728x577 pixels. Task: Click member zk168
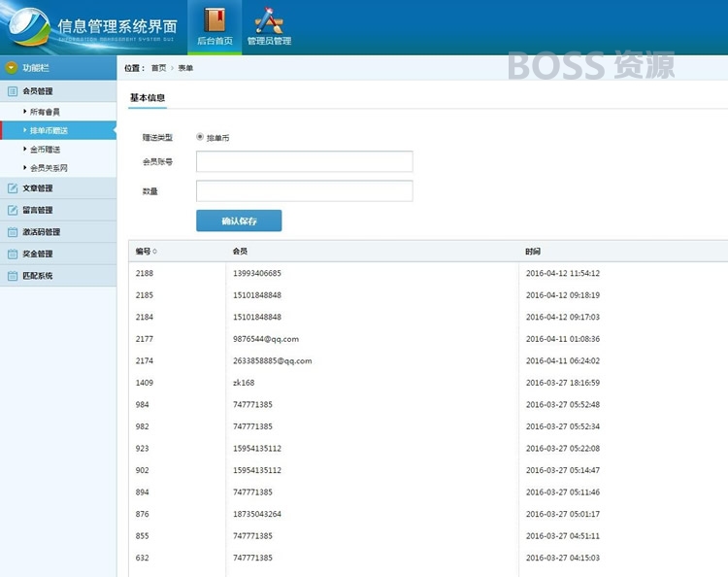click(x=244, y=383)
